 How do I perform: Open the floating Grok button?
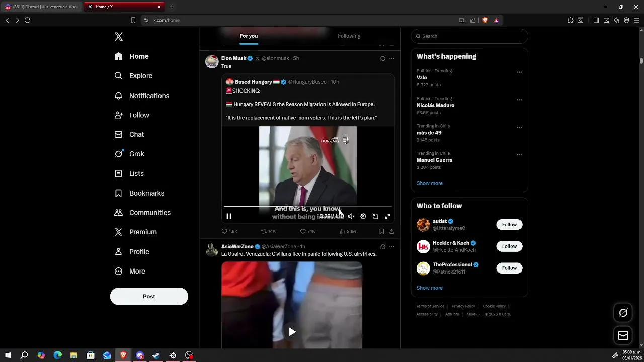[x=623, y=313]
